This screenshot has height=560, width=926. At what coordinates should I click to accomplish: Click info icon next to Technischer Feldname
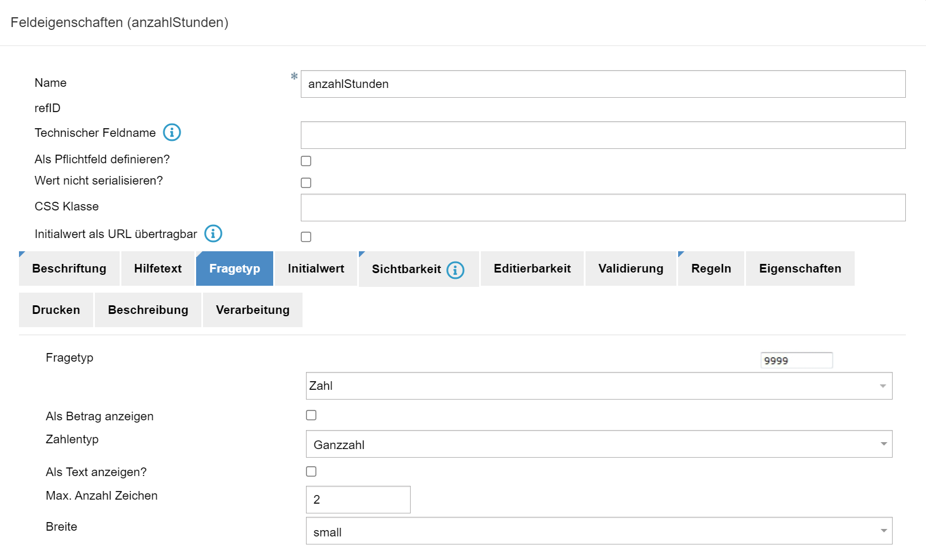172,133
